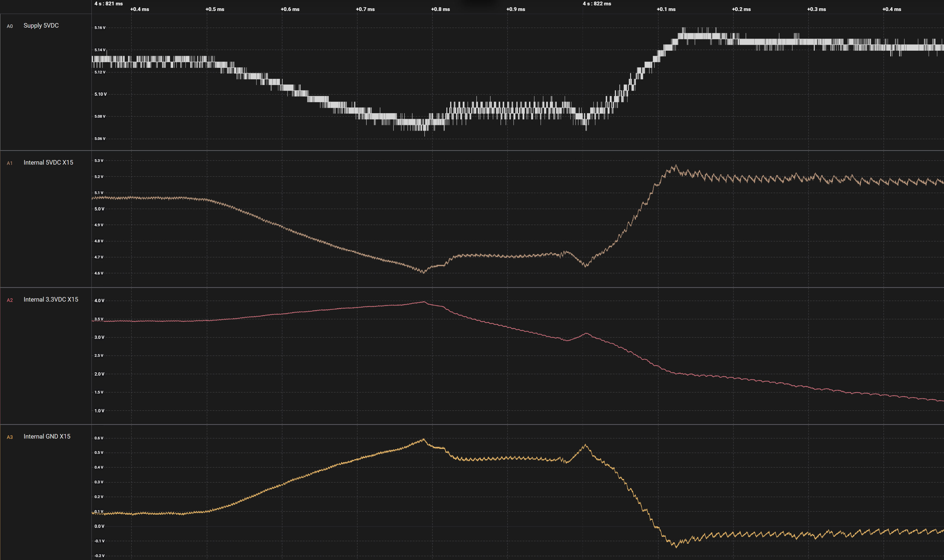Image resolution: width=944 pixels, height=560 pixels.
Task: Click the A0 channel identifier
Action: pos(10,27)
